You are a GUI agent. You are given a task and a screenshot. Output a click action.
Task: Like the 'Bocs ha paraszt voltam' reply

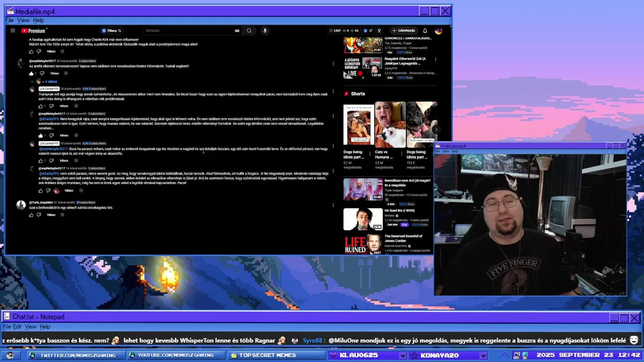click(x=41, y=161)
